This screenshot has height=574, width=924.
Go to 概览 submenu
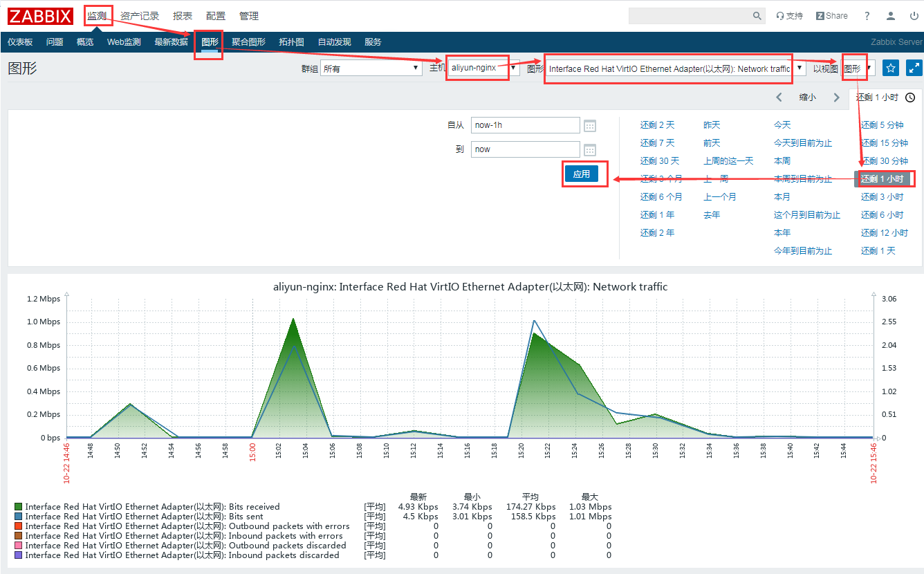(85, 42)
